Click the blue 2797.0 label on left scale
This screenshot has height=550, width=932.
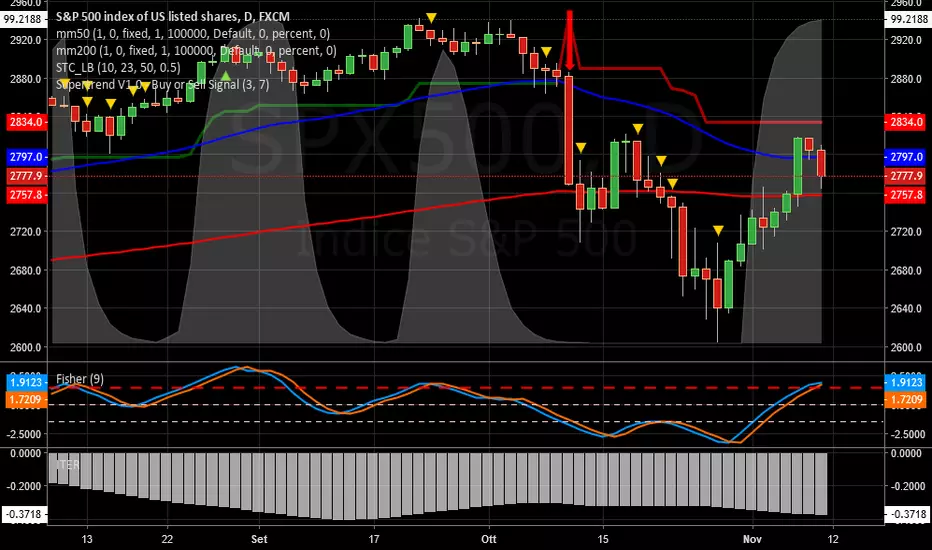(x=27, y=157)
